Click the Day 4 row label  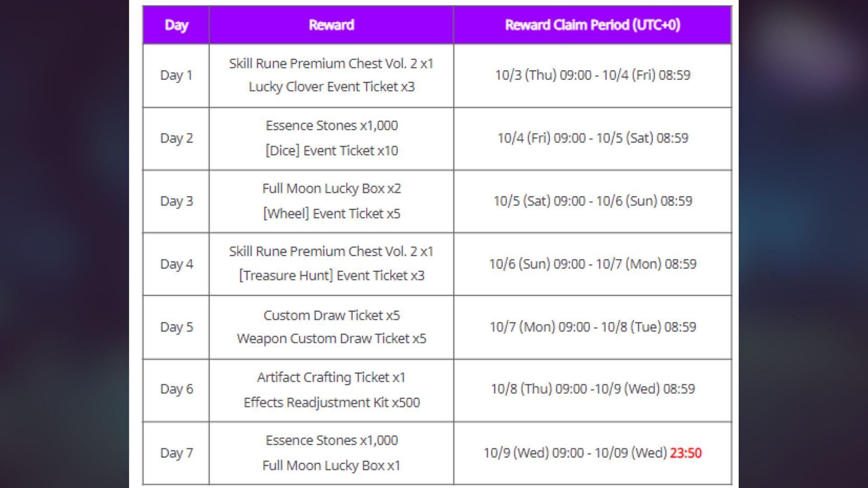(176, 264)
